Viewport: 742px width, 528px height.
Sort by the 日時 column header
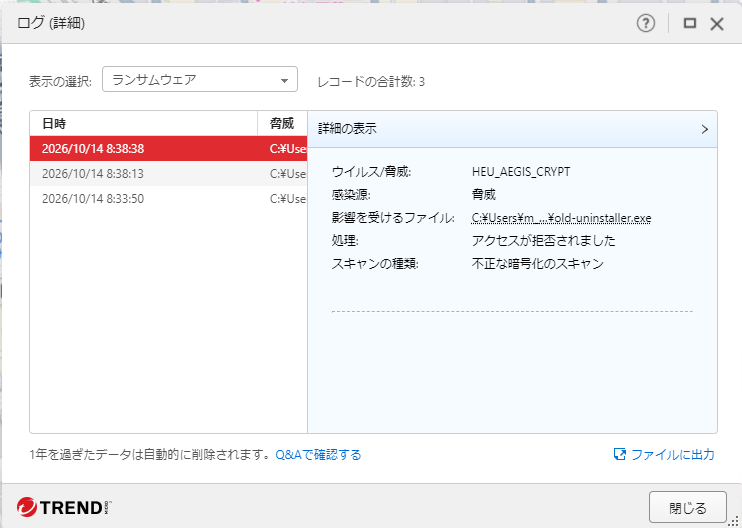[x=143, y=123]
